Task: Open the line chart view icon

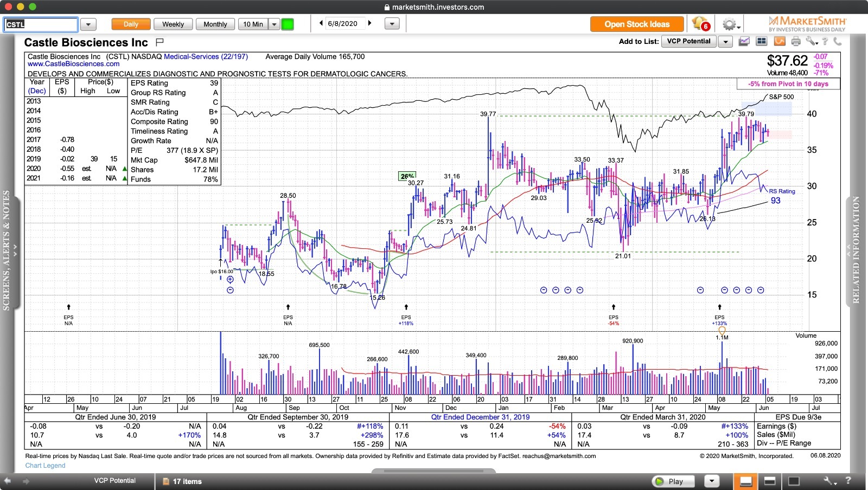Action: click(x=744, y=41)
